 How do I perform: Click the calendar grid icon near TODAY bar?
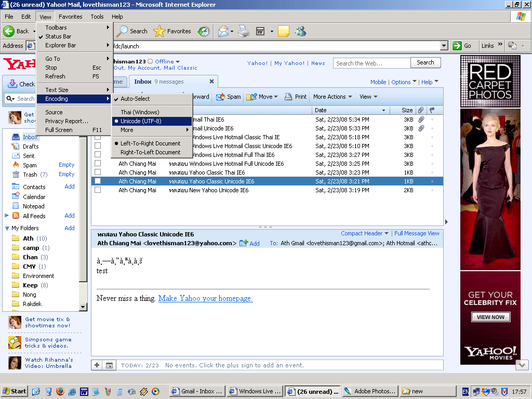point(109,365)
